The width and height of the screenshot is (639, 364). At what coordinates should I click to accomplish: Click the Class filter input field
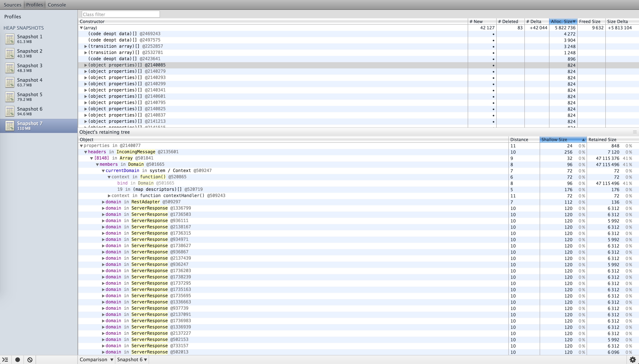pyautogui.click(x=120, y=14)
